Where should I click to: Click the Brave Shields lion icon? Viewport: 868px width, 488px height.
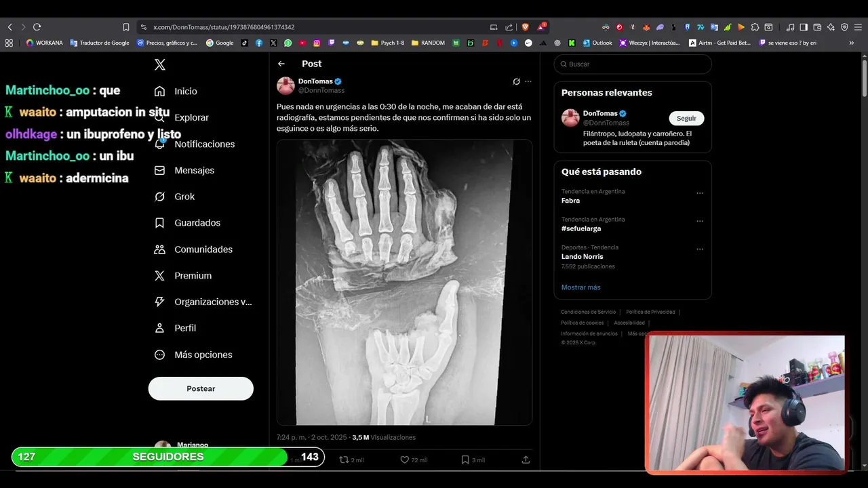tap(524, 27)
